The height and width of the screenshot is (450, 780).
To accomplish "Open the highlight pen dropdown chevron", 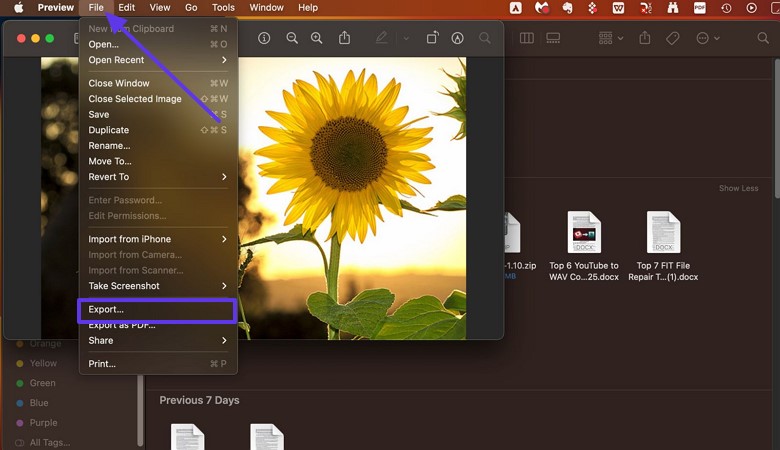I will click(x=406, y=38).
